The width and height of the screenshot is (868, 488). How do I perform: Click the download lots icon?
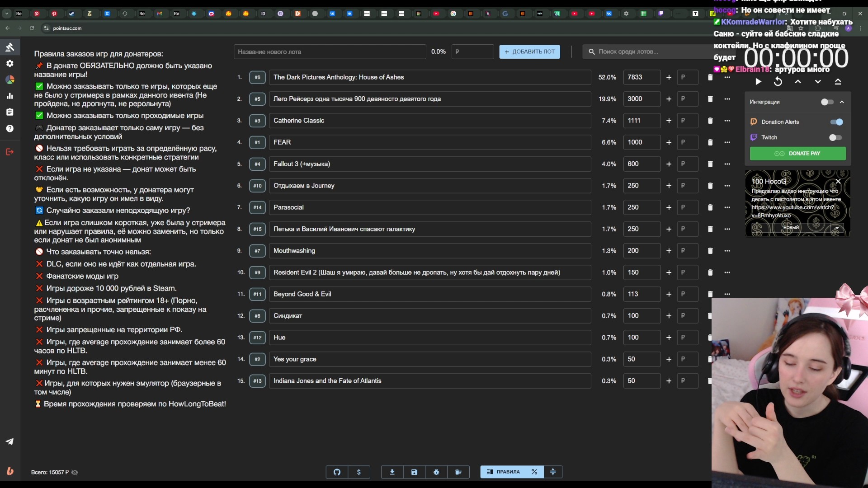point(392,472)
